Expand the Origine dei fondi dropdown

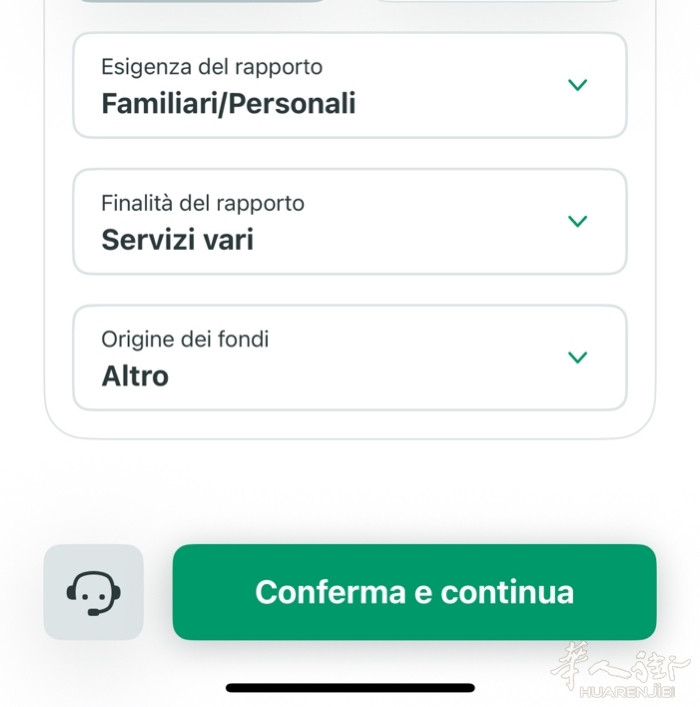pos(350,358)
